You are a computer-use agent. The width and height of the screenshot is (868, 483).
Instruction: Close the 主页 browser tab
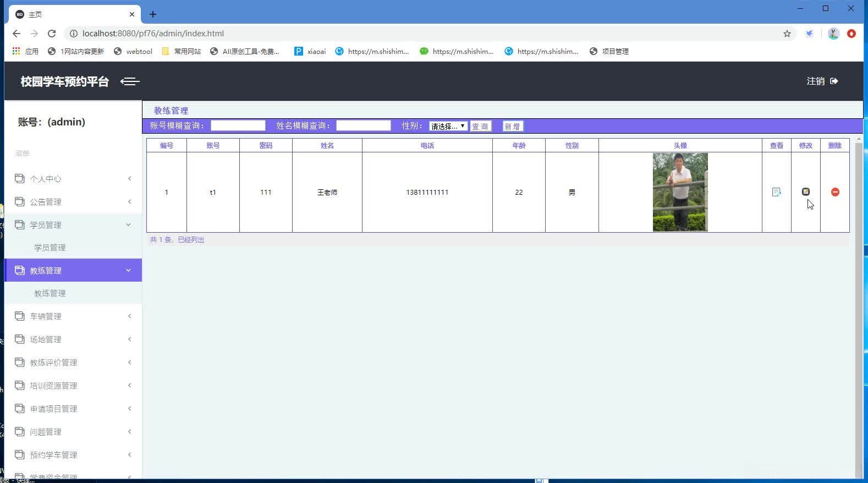[132, 14]
